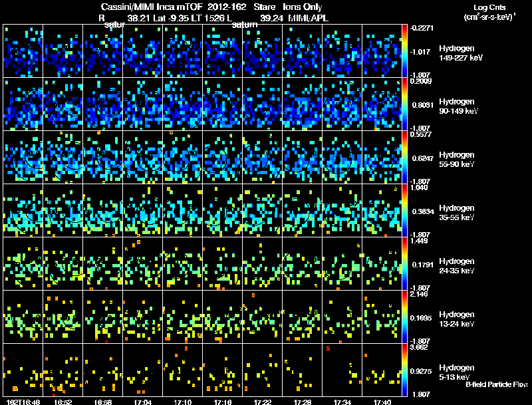Select the 17:04 panel in the 55-90 keV row
Image resolution: width=532 pixels, height=405 pixels.
(x=143, y=158)
